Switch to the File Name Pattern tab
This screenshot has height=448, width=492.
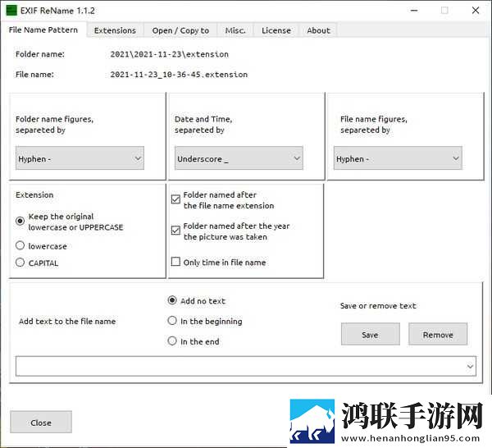43,30
